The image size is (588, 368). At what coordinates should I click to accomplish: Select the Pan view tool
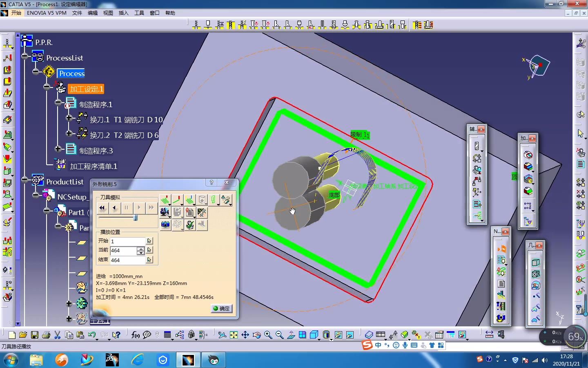245,335
